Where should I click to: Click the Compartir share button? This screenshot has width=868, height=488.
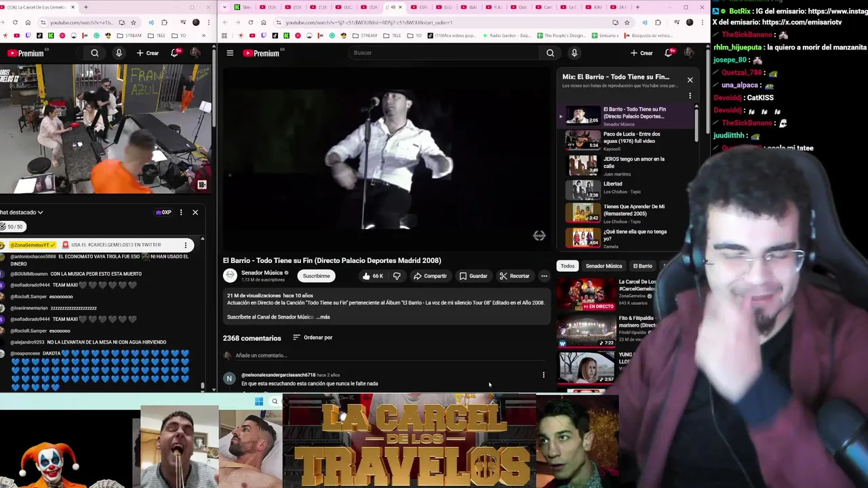click(430, 276)
